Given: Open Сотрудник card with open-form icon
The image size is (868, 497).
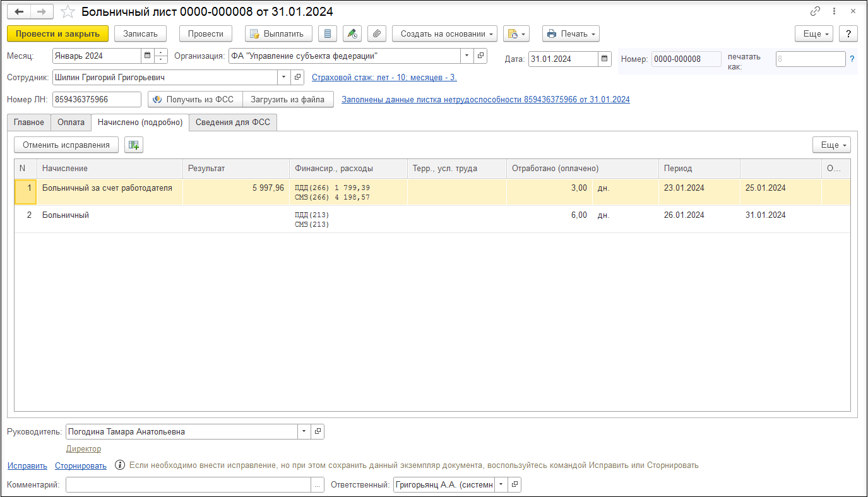Looking at the screenshot, I should [x=299, y=77].
